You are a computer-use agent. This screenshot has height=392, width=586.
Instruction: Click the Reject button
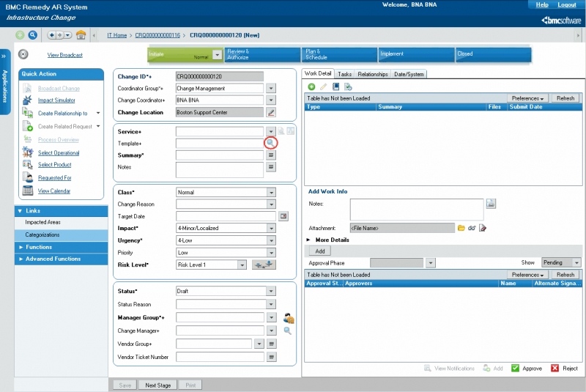click(564, 369)
